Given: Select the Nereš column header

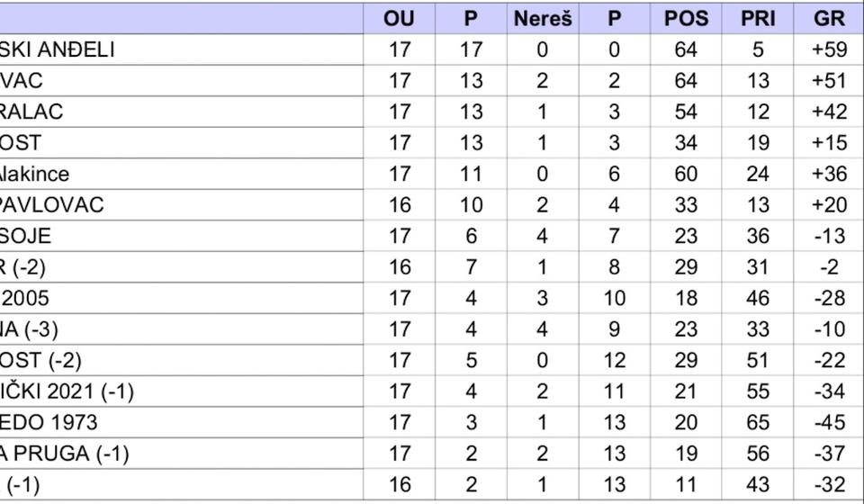Looking at the screenshot, I should pos(543,18).
